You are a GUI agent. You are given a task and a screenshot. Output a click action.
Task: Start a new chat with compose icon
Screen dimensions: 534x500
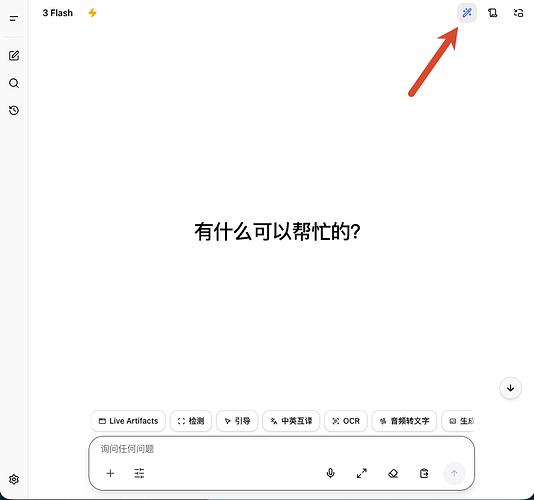click(x=14, y=56)
